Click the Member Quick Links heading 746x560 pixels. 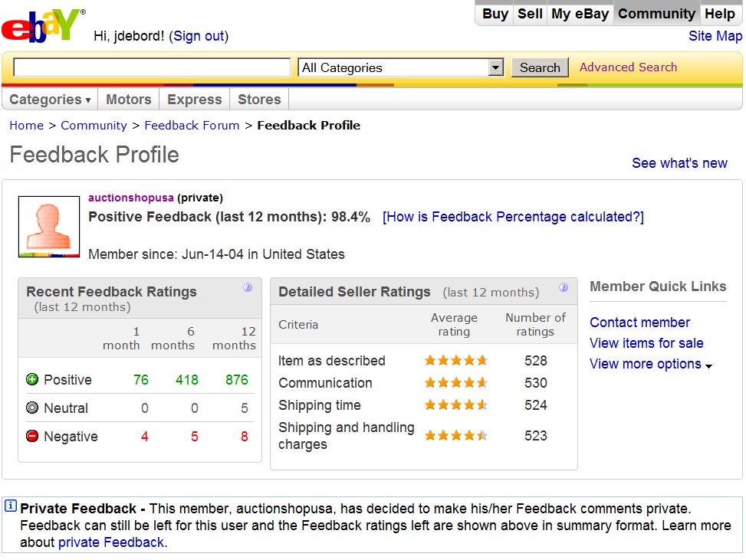658,287
